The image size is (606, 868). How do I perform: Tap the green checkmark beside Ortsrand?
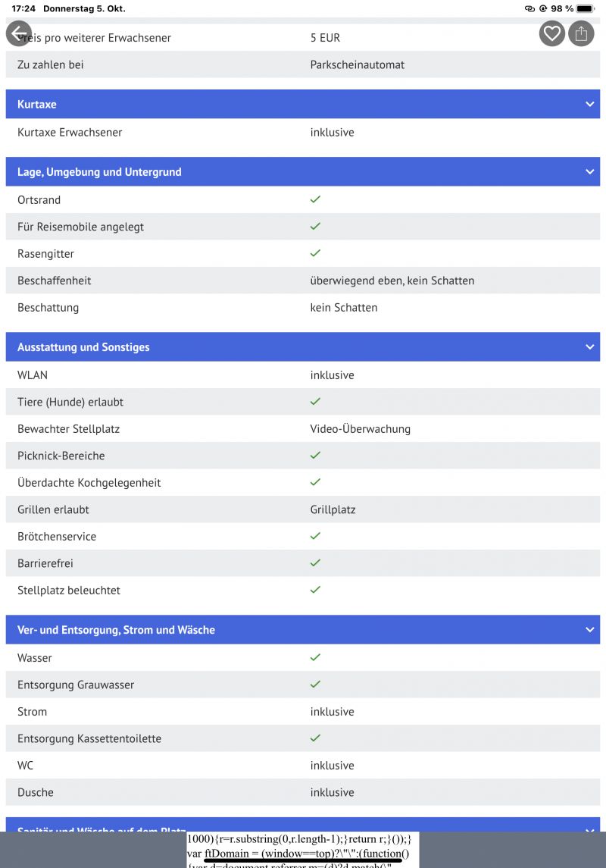(x=315, y=199)
